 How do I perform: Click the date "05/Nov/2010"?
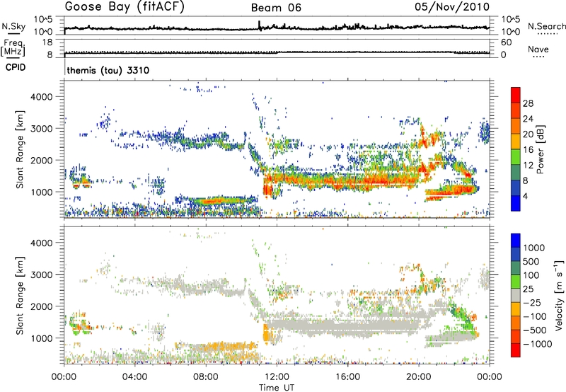[x=452, y=6]
